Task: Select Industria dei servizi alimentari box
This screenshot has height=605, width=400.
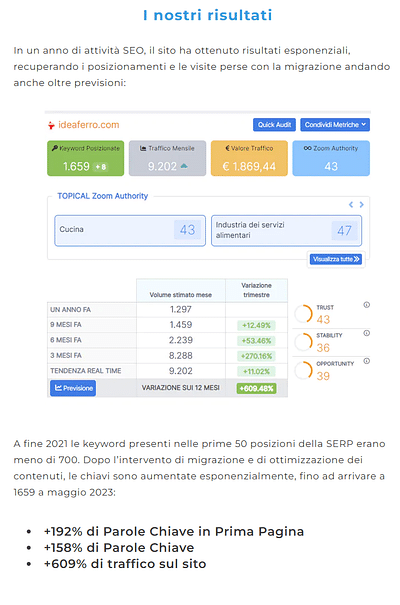Action: pyautogui.click(x=287, y=230)
